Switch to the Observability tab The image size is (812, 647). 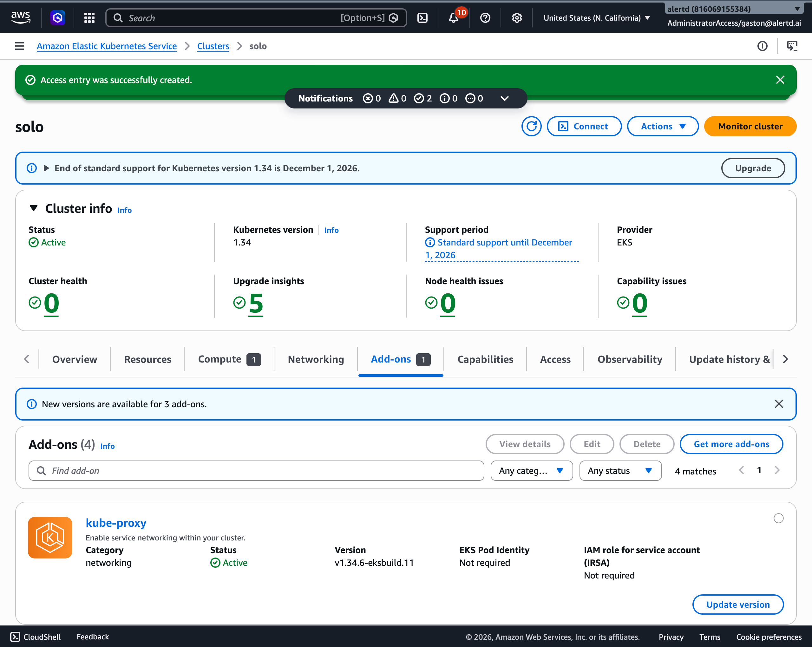point(630,359)
